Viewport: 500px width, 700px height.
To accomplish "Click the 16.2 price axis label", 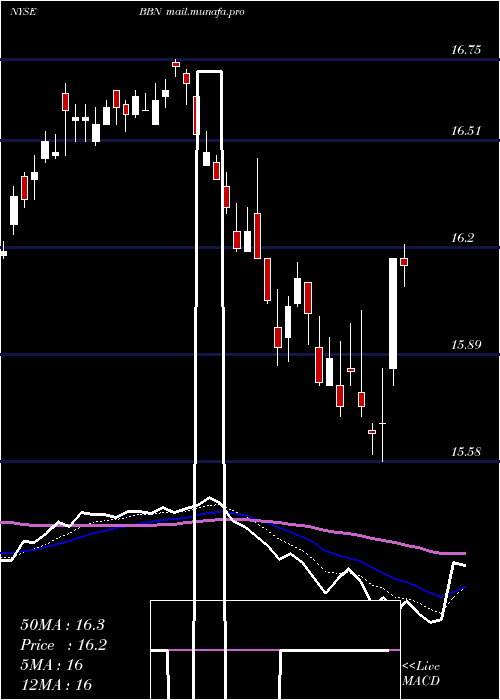I will tap(462, 238).
